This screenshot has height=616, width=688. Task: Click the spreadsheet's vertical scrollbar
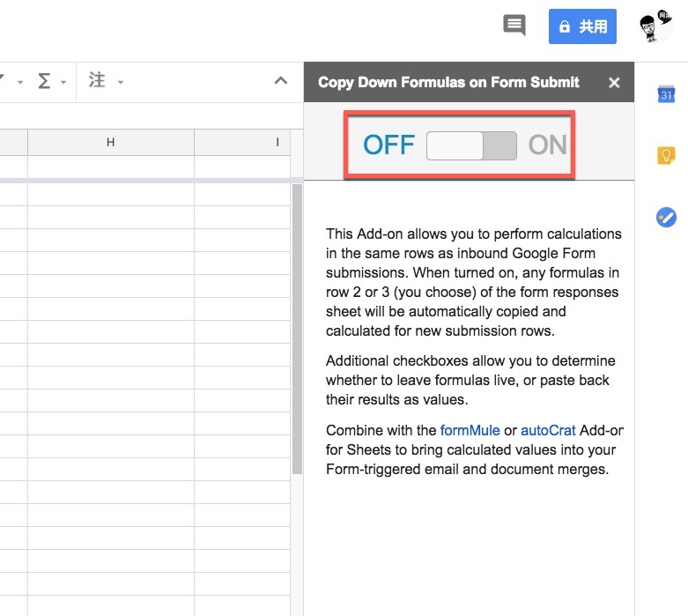[297, 326]
